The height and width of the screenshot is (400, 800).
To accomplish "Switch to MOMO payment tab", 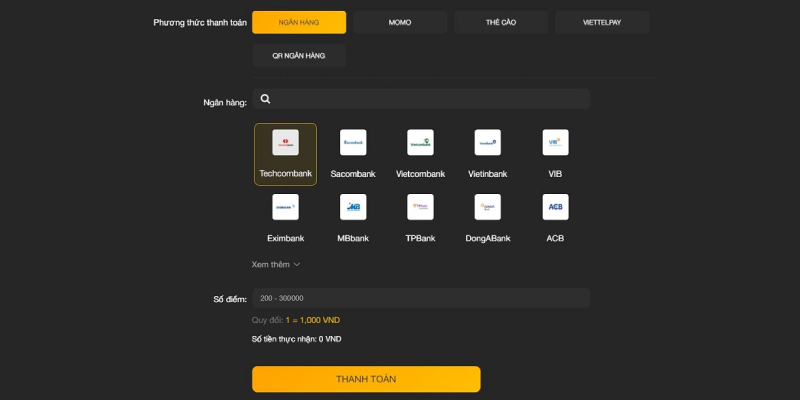I will coord(400,22).
